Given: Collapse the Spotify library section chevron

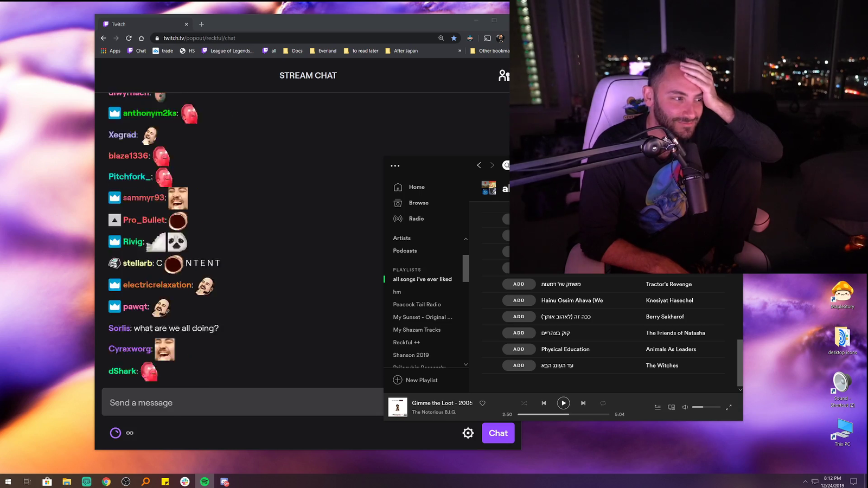Looking at the screenshot, I should click(465, 239).
